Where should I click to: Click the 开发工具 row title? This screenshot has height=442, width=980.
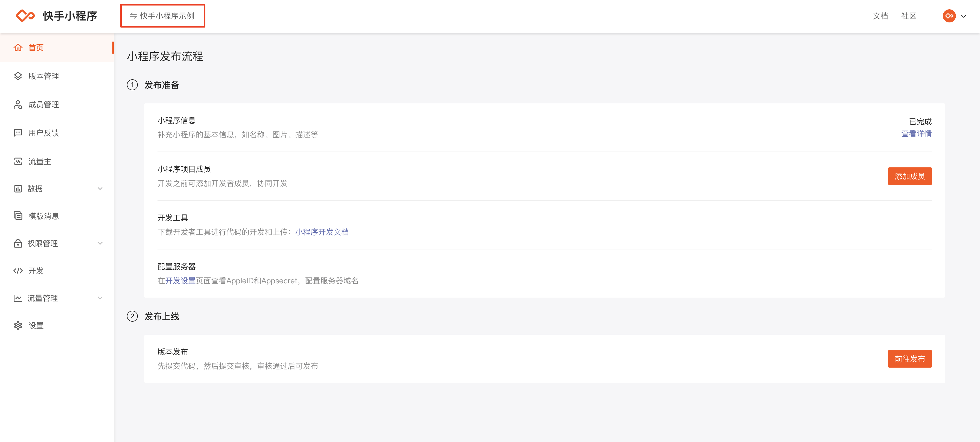pyautogui.click(x=173, y=217)
